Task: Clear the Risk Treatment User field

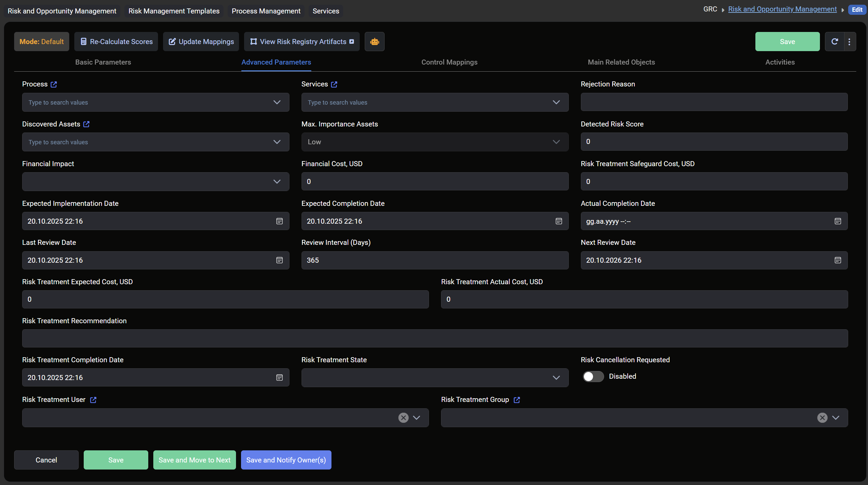Action: pos(403,418)
